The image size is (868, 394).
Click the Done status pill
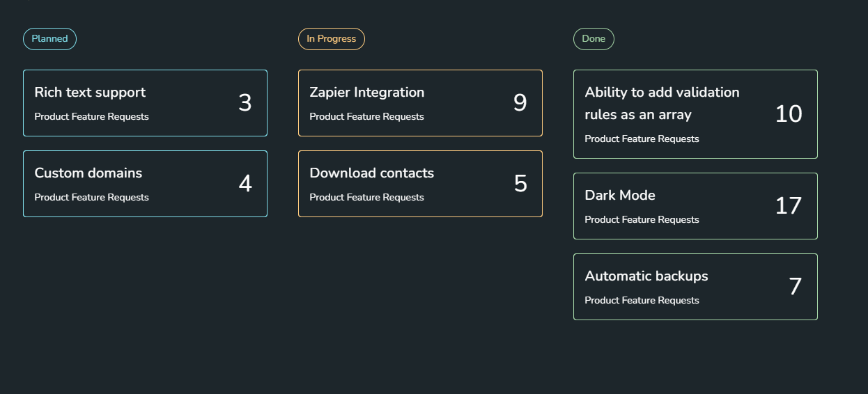click(594, 39)
